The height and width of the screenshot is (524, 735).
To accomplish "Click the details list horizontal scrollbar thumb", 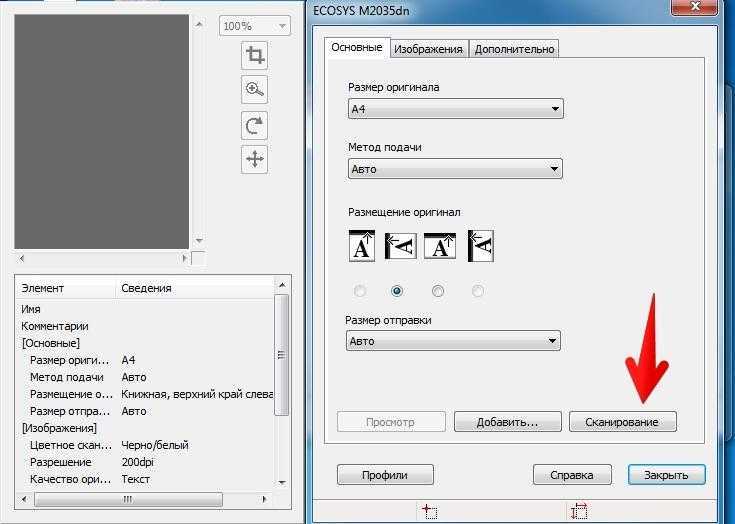I will click(128, 499).
